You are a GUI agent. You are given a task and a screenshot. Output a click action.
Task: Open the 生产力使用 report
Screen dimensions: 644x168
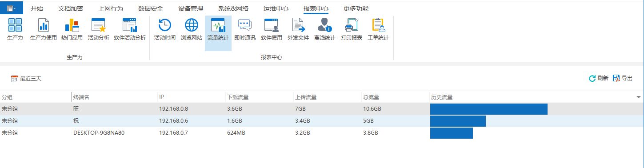pyautogui.click(x=44, y=30)
